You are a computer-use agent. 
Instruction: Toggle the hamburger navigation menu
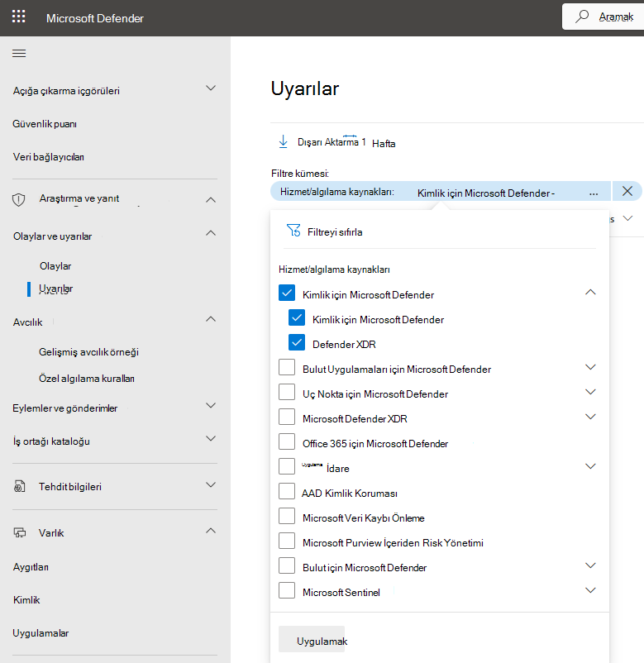pyautogui.click(x=19, y=53)
